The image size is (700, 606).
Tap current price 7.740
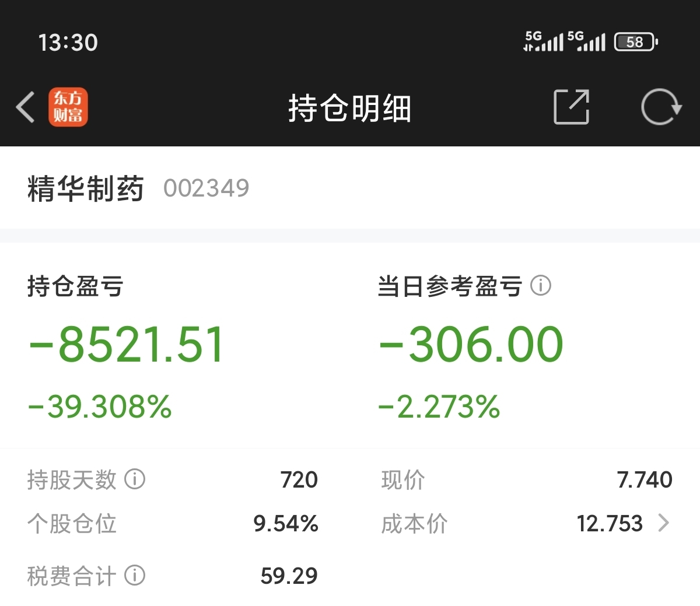(x=645, y=479)
